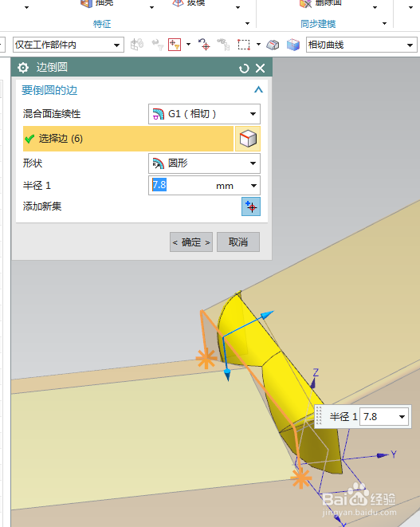Open the on-screen radius box dropdown arrow
The image size is (420, 527).
pyautogui.click(x=402, y=417)
